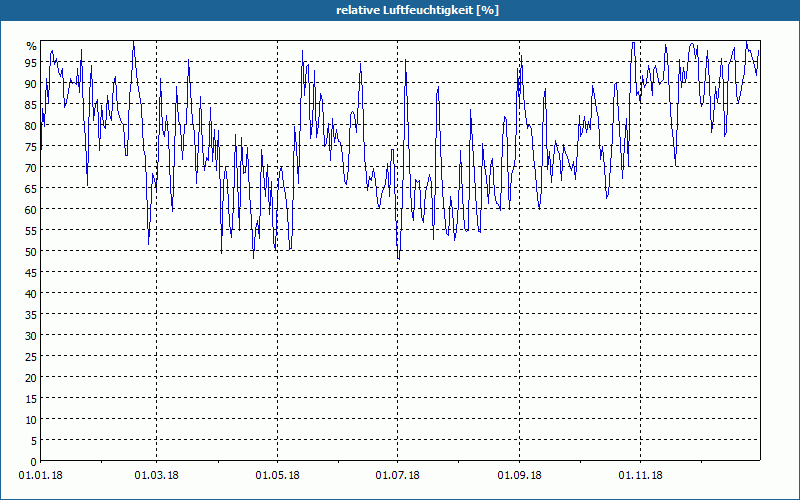Select the 01.09.18 date label

point(519,476)
